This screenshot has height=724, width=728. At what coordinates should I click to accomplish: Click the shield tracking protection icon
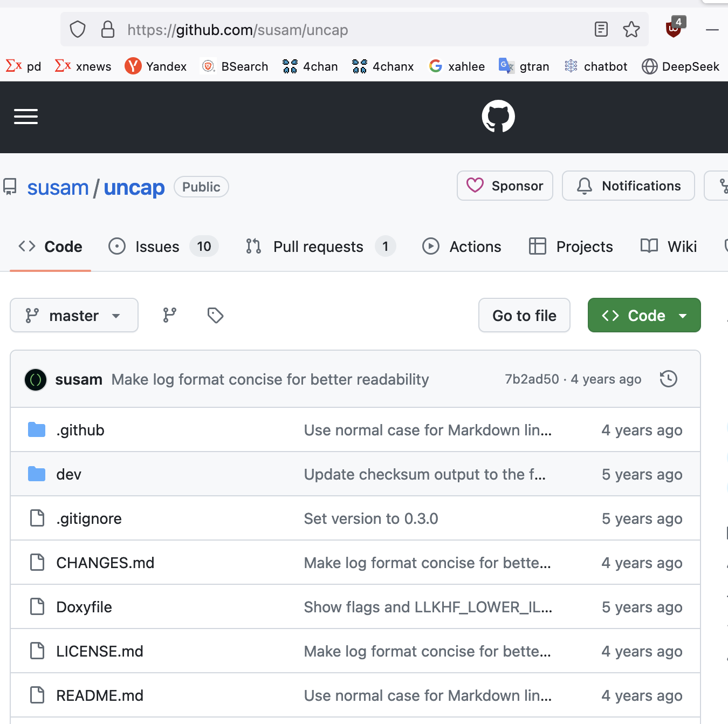[78, 29]
